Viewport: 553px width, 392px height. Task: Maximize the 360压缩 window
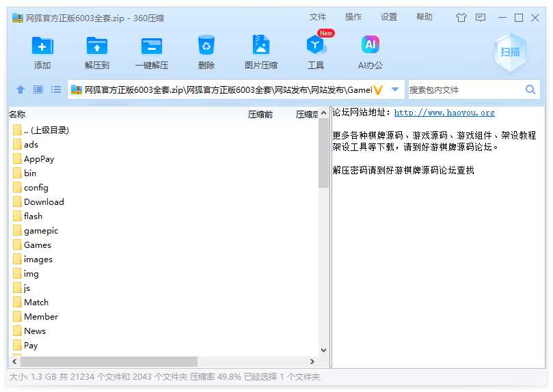pos(519,18)
